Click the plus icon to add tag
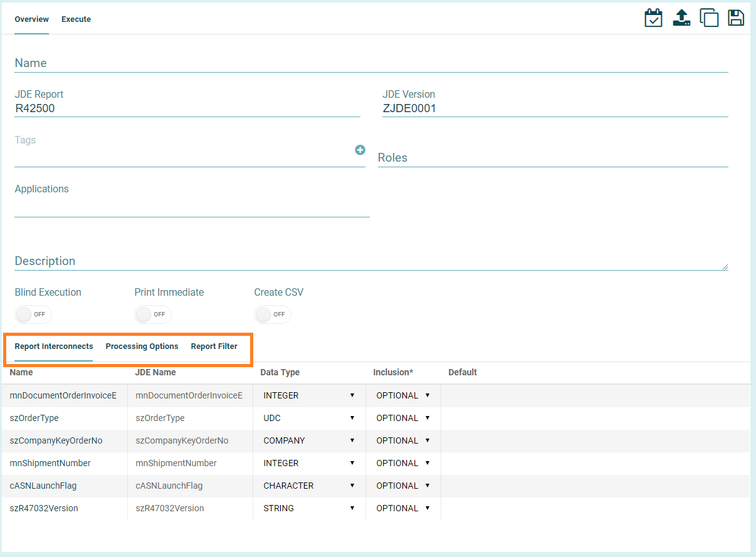Image resolution: width=756 pixels, height=557 pixels. pos(360,150)
